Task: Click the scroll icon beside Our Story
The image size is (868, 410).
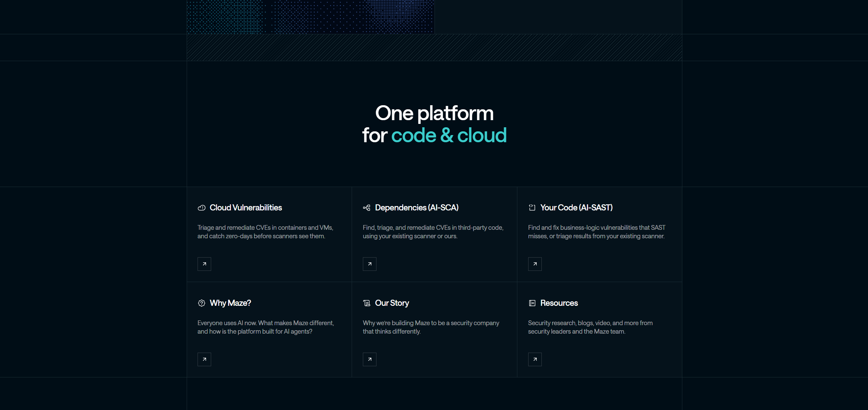Action: point(367,303)
